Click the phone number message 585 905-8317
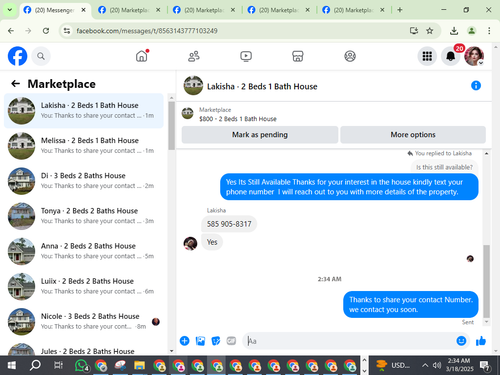The image size is (500, 375). tap(229, 224)
